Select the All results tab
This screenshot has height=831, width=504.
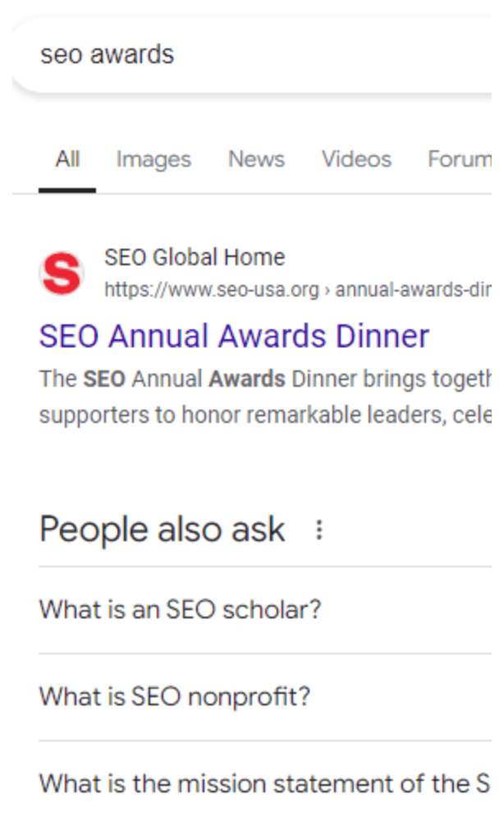[67, 159]
